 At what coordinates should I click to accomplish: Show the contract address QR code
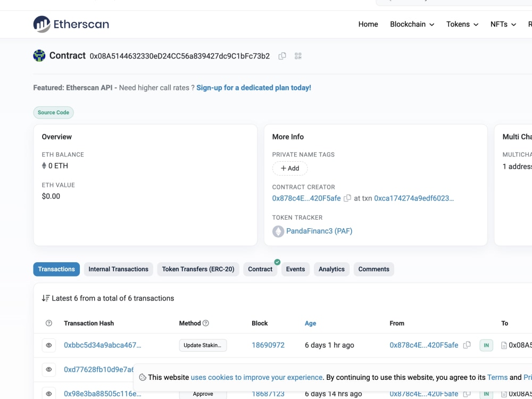tap(298, 56)
